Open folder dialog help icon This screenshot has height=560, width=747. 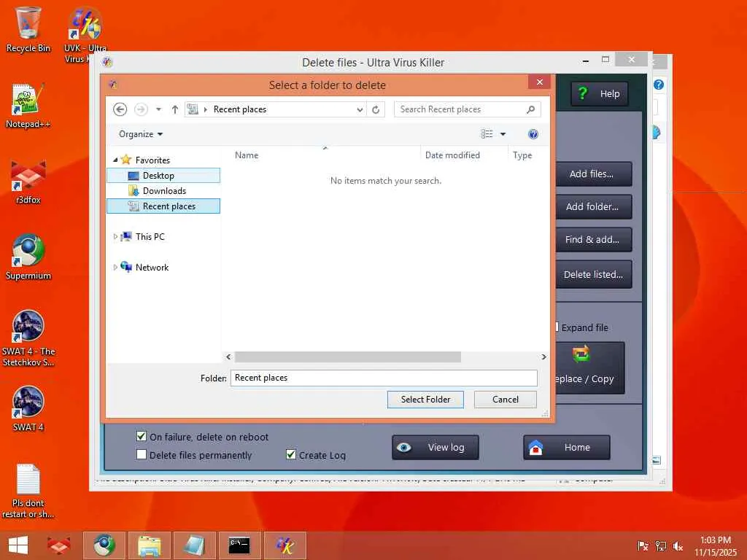click(533, 134)
